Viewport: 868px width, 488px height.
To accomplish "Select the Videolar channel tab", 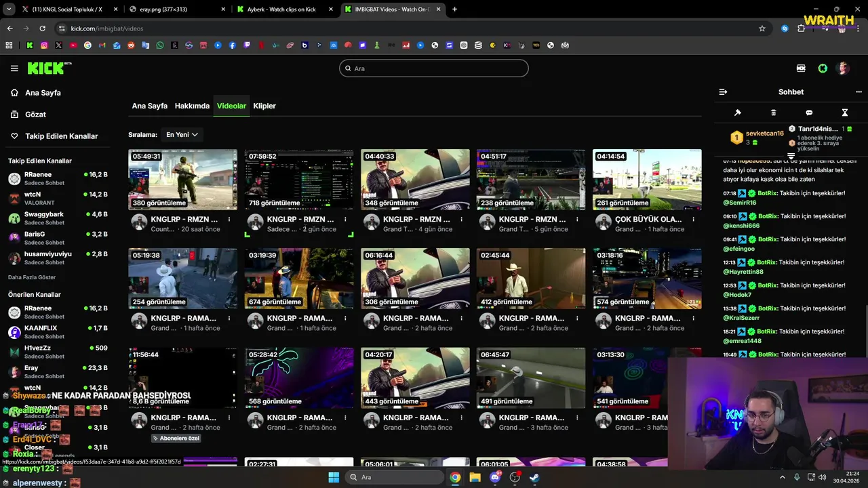I will click(x=231, y=106).
